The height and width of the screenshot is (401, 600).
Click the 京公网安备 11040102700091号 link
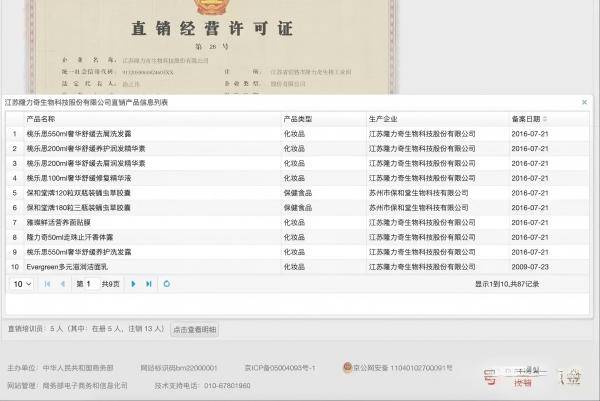coord(403,368)
